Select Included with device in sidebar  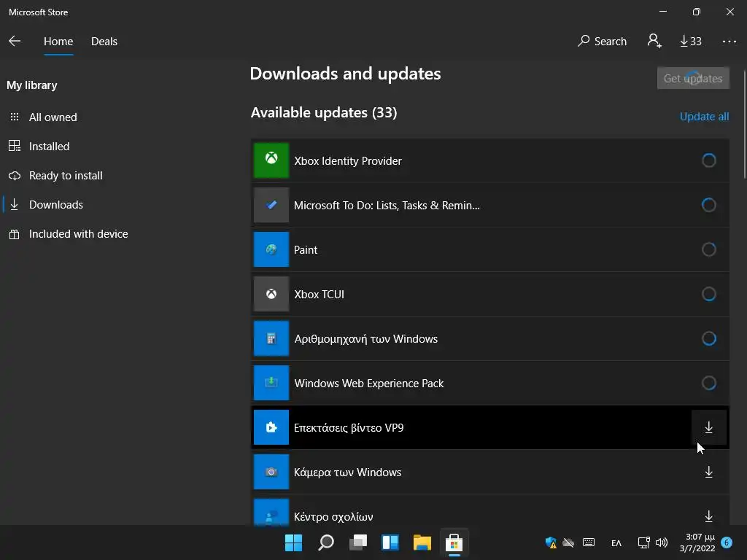(69, 234)
